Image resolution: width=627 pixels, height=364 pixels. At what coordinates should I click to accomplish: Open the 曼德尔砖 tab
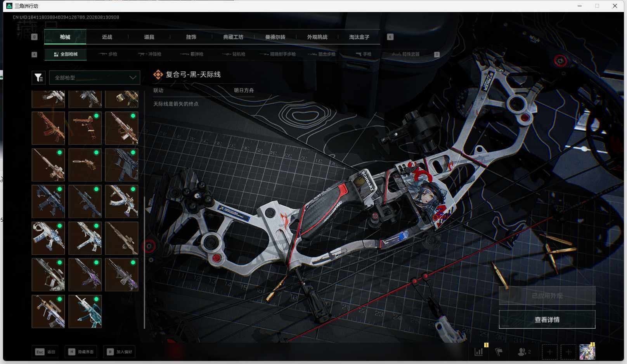[275, 37]
